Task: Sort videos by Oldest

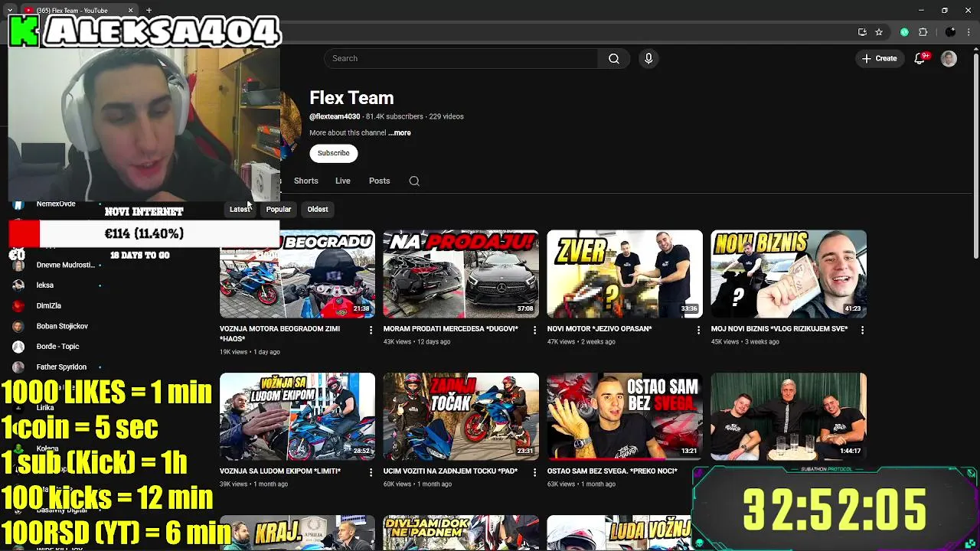Action: point(317,209)
